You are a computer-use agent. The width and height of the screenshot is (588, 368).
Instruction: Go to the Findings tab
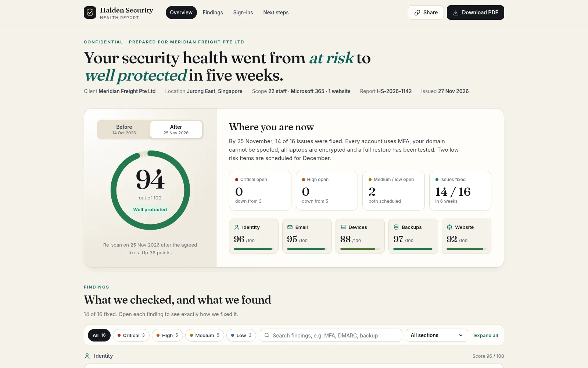coord(213,13)
